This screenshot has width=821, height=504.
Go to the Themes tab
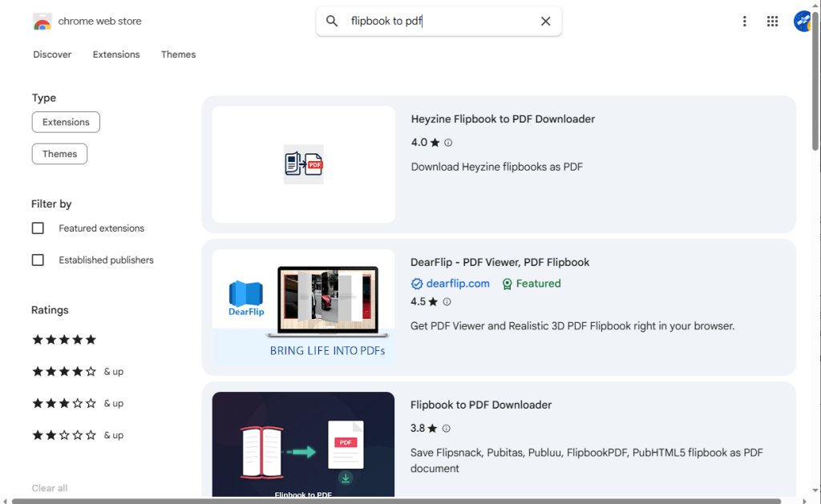click(178, 54)
